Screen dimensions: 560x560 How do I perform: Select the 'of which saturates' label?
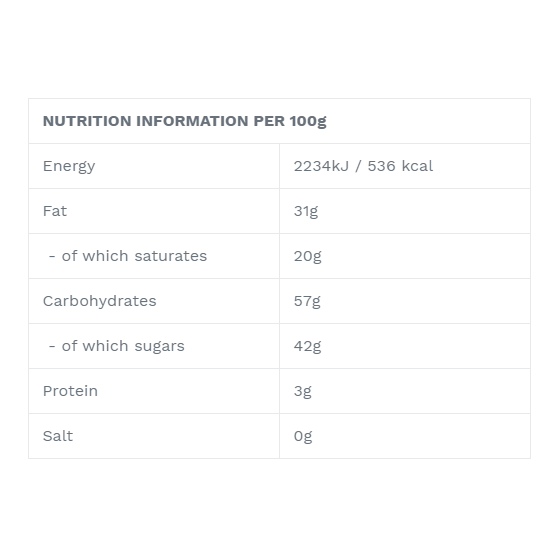[128, 256]
